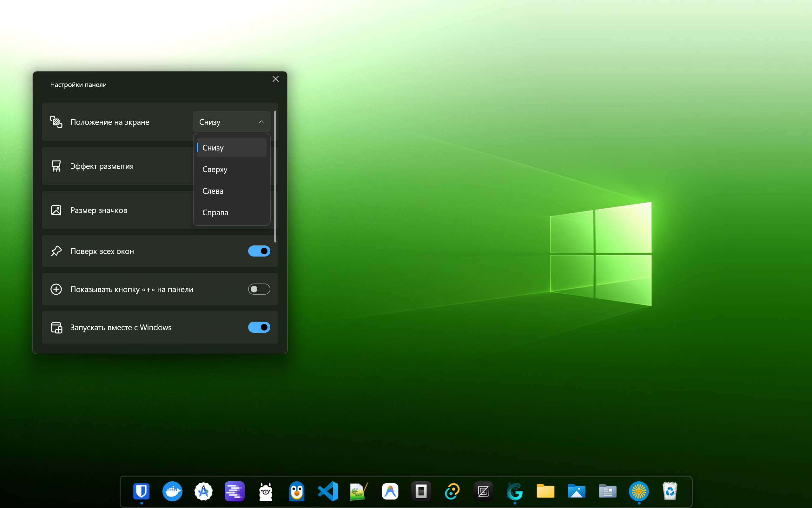
Task: Turn off 'Запускать вместе с Windows' toggle
Action: coord(259,327)
